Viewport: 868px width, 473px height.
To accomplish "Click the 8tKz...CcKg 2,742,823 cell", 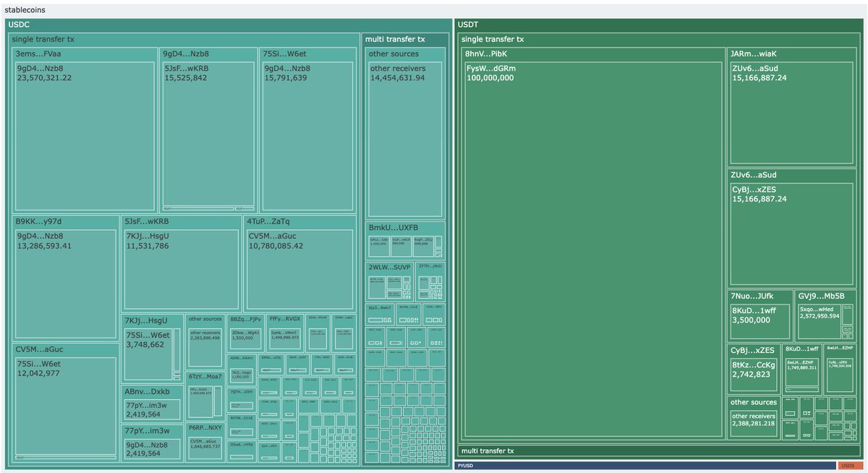I will [x=755, y=375].
